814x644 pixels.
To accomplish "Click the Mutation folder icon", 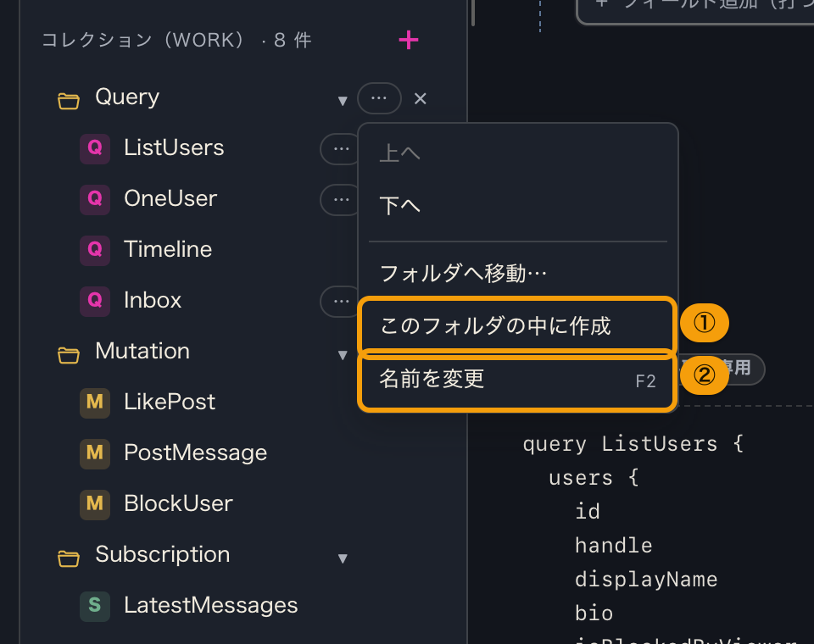I will tap(69, 355).
